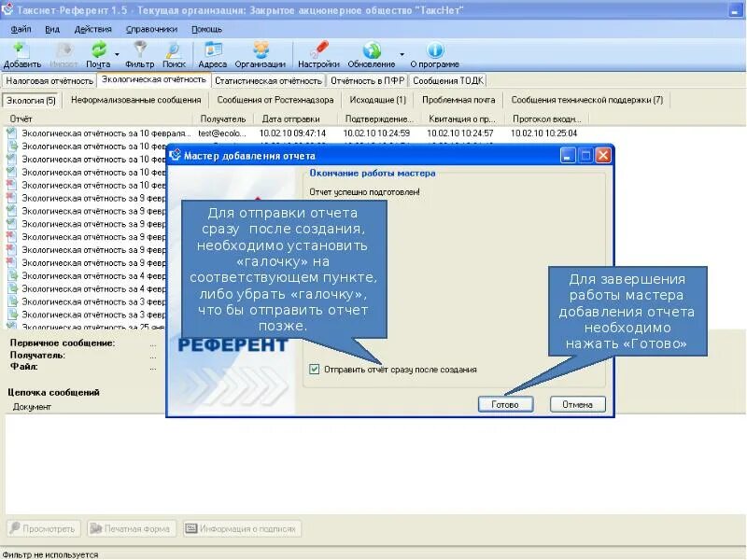
Task: Switch to Сообщения ТОДК tab
Action: point(448,81)
